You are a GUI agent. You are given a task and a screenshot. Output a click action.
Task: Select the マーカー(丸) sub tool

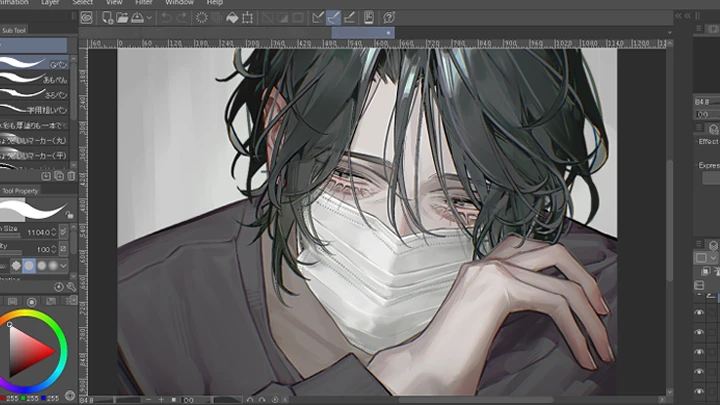[34, 140]
